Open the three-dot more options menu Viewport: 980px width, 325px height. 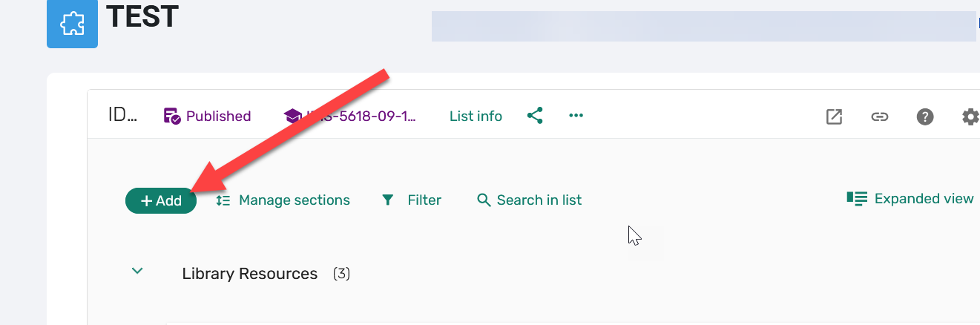pyautogui.click(x=576, y=116)
